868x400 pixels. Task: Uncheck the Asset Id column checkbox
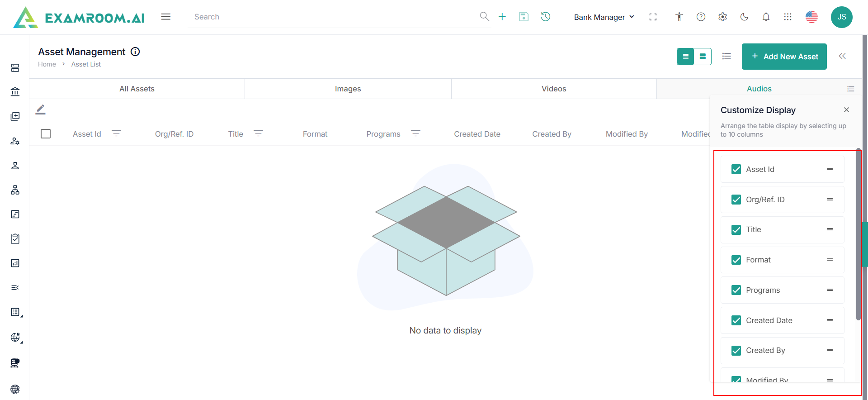coord(736,169)
